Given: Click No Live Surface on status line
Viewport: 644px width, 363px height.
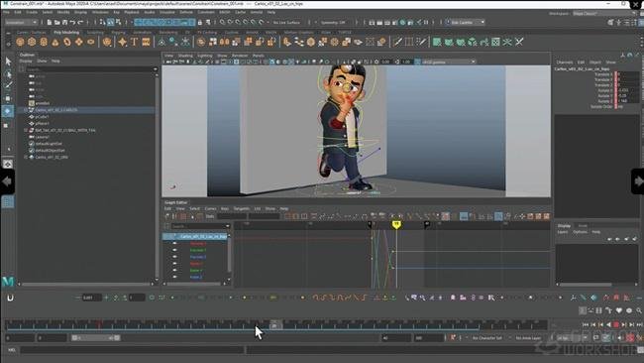Looking at the screenshot, I should 286,22.
